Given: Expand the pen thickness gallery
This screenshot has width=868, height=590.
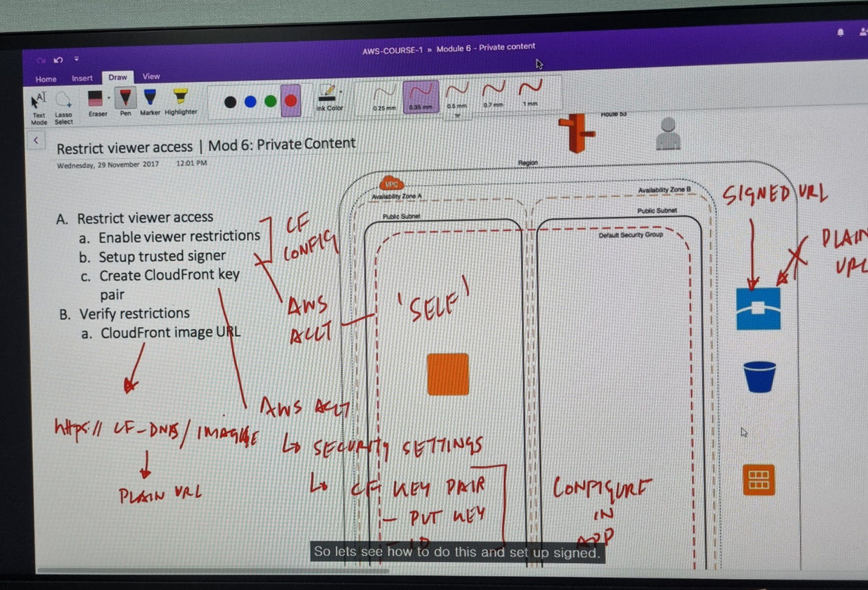Looking at the screenshot, I should pyautogui.click(x=458, y=116).
